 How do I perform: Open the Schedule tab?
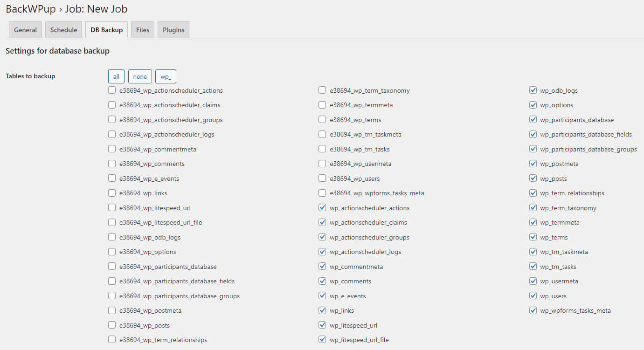[63, 29]
